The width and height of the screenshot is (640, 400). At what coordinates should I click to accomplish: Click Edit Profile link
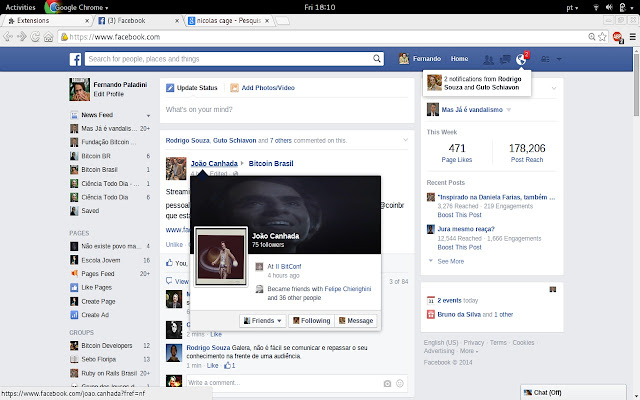(108, 94)
